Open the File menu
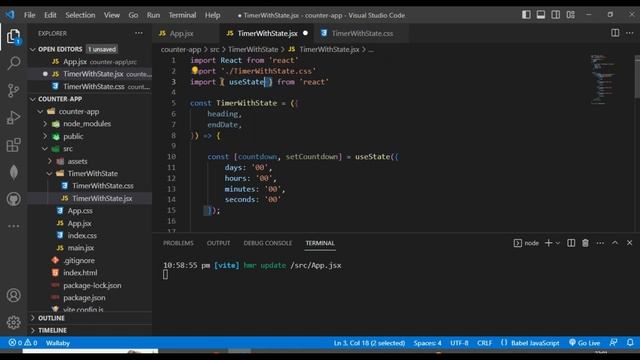The height and width of the screenshot is (360, 640). click(x=29, y=15)
